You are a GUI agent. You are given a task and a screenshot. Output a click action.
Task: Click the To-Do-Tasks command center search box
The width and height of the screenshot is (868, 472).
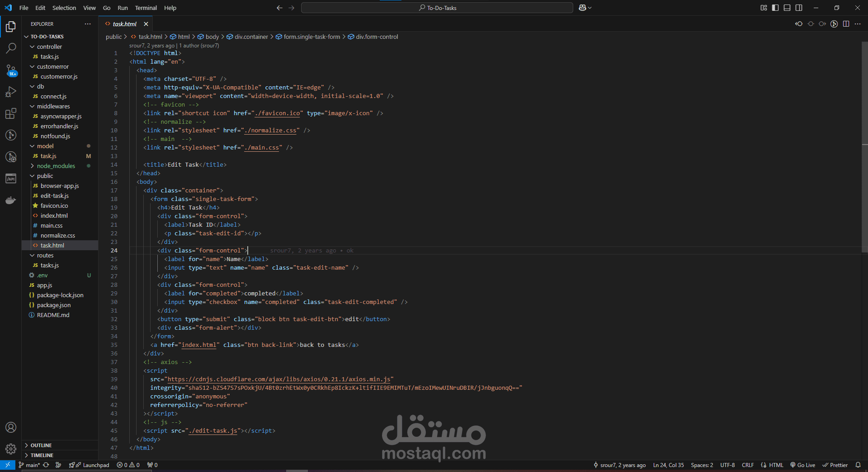coord(437,8)
